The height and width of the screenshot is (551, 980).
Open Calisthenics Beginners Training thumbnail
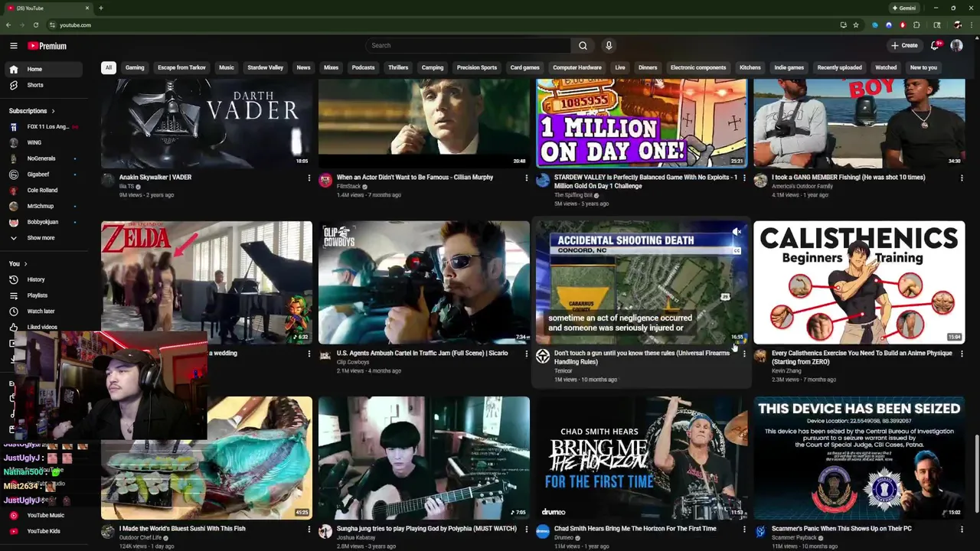[x=859, y=282]
